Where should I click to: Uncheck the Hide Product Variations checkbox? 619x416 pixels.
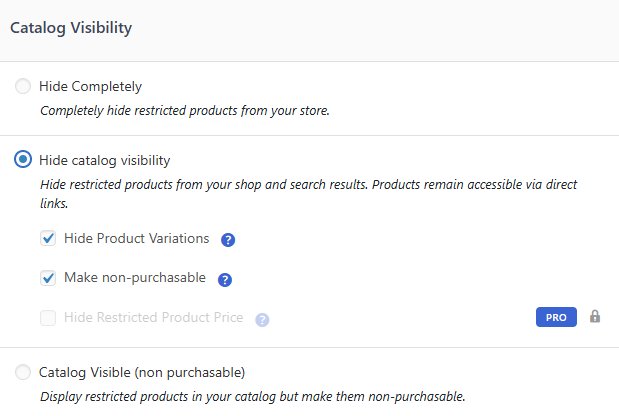[48, 239]
